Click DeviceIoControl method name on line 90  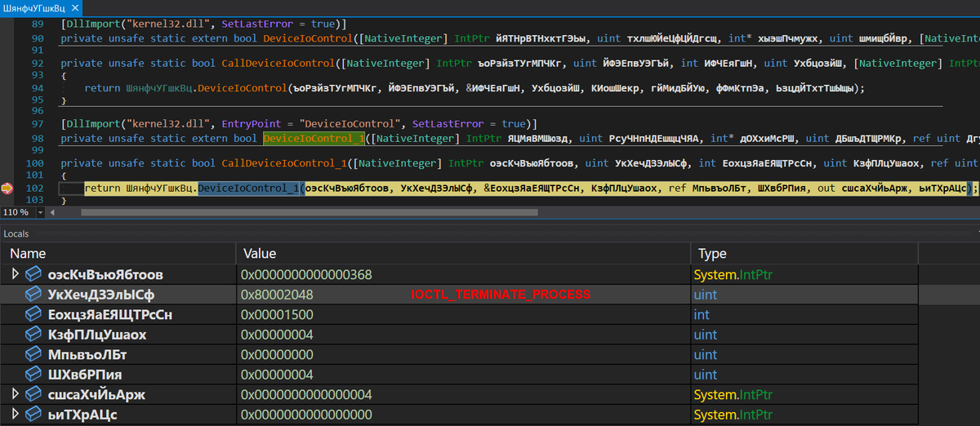309,38
